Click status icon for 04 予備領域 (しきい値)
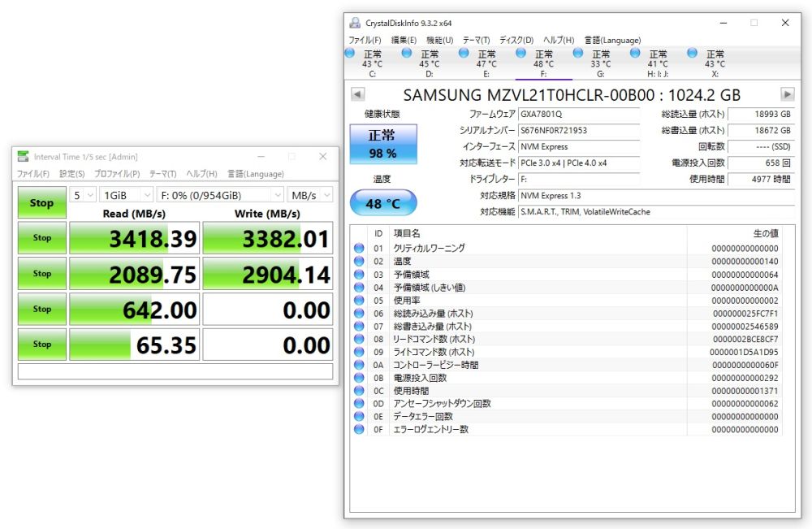Viewport: 812px width, 529px height. pyautogui.click(x=359, y=287)
